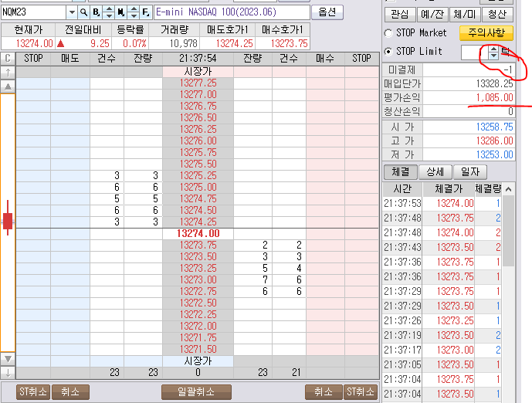
Task: Click 취소 button under the 매수 column
Action: (324, 392)
